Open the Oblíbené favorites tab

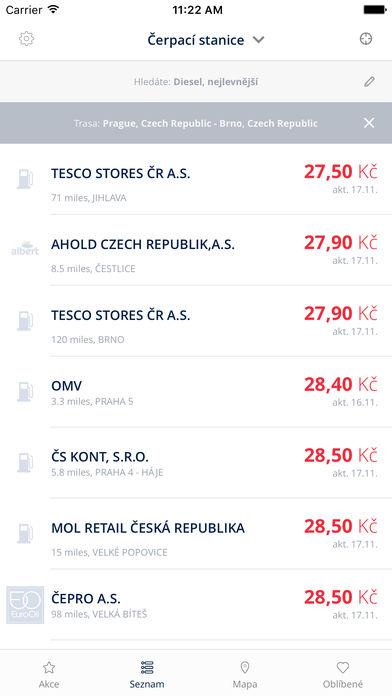(343, 675)
